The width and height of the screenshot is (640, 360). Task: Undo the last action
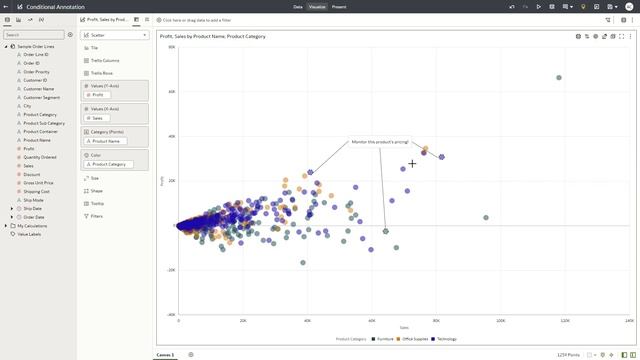(x=512, y=7)
